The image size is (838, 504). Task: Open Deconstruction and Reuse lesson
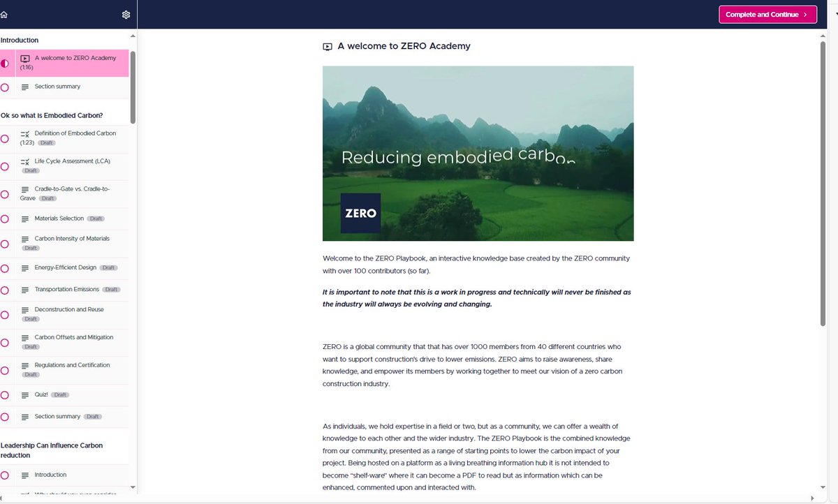pyautogui.click(x=64, y=315)
